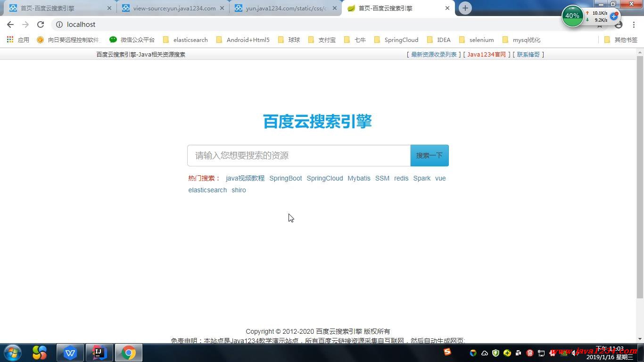Open the 微信公众平台 bookmark

(x=132, y=40)
